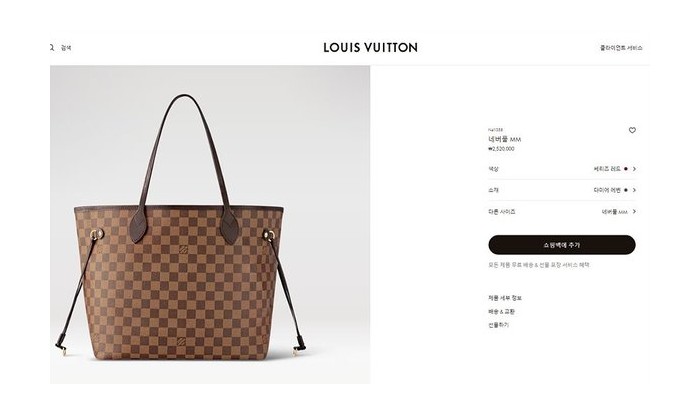The height and width of the screenshot is (413, 700).
Task: Add the bag to wishlist with heart icon
Action: pos(632,130)
